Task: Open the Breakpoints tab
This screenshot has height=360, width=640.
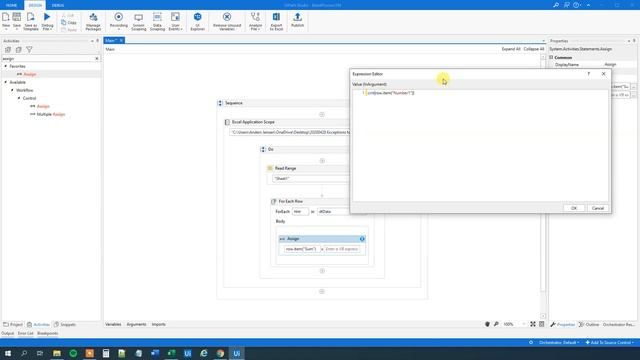Action: click(47, 333)
